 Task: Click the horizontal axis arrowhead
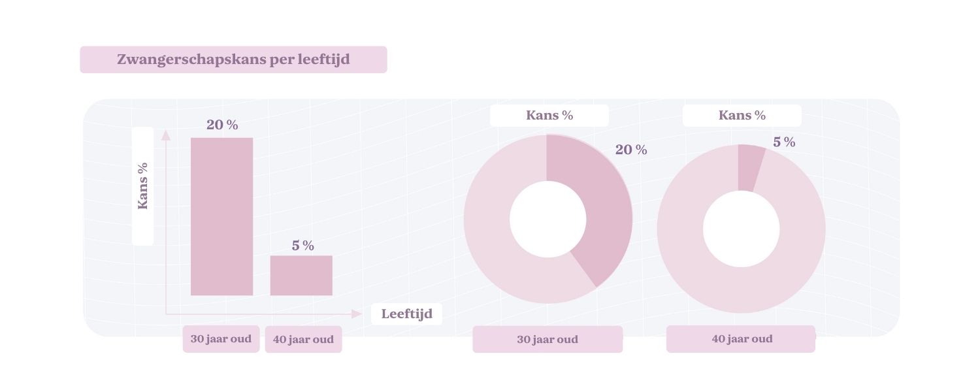(x=357, y=314)
